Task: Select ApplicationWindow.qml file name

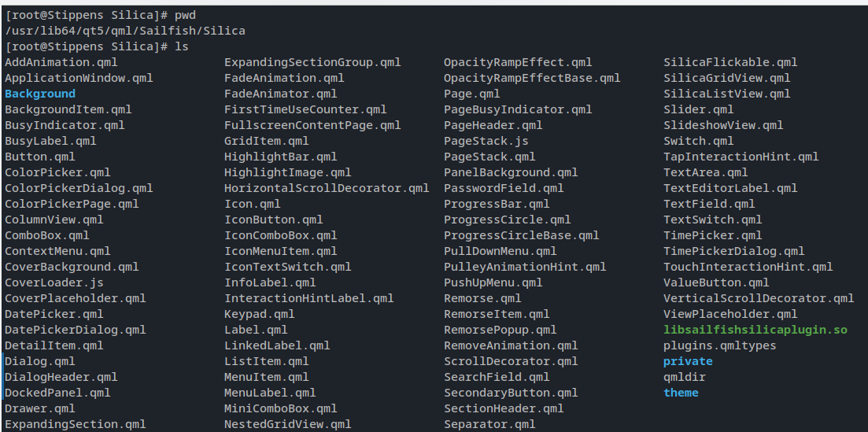Action: pyautogui.click(x=79, y=78)
